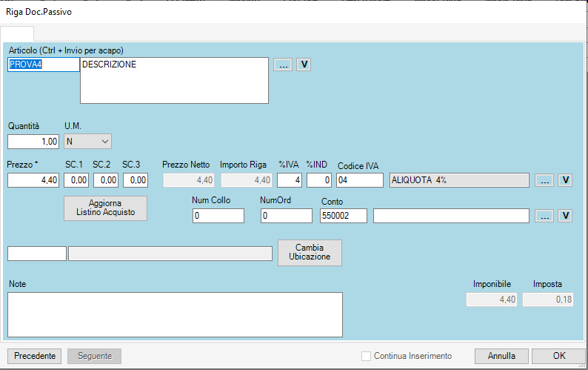Click the Cambia Ubicazione button
Screen dimensions: 588x370
[310, 253]
